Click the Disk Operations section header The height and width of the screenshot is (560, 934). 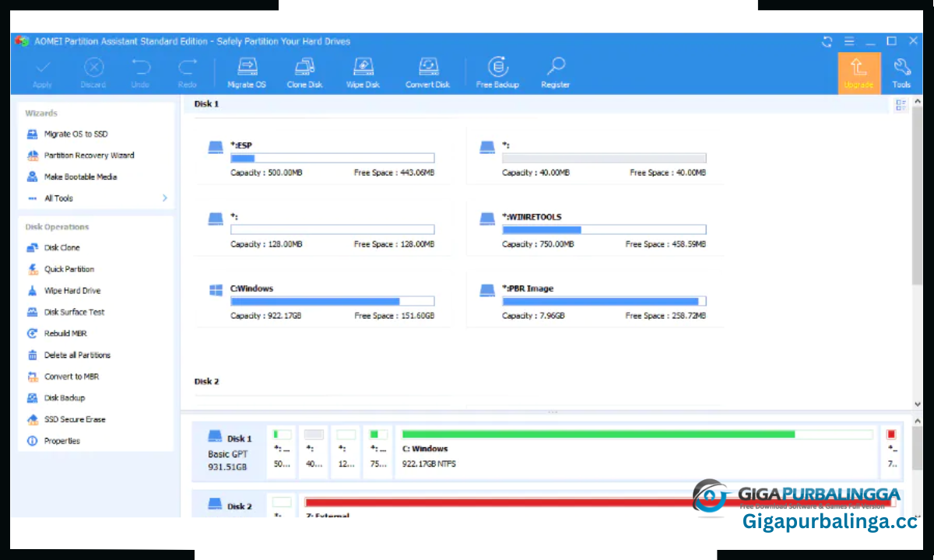point(57,227)
